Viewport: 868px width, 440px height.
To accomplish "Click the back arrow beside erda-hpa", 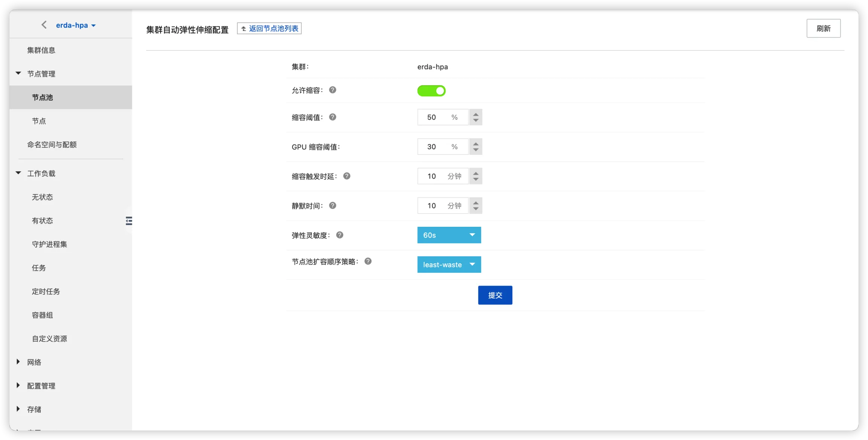I will [x=44, y=25].
